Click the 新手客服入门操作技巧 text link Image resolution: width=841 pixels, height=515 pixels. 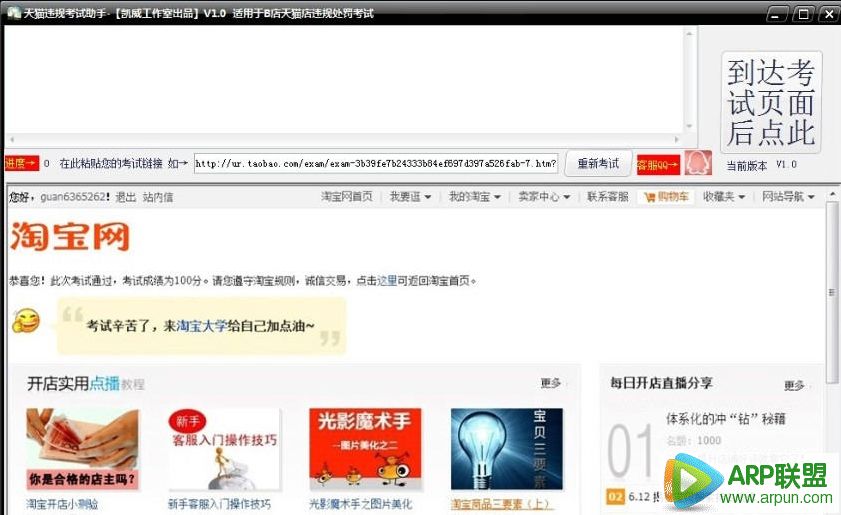click(x=219, y=504)
